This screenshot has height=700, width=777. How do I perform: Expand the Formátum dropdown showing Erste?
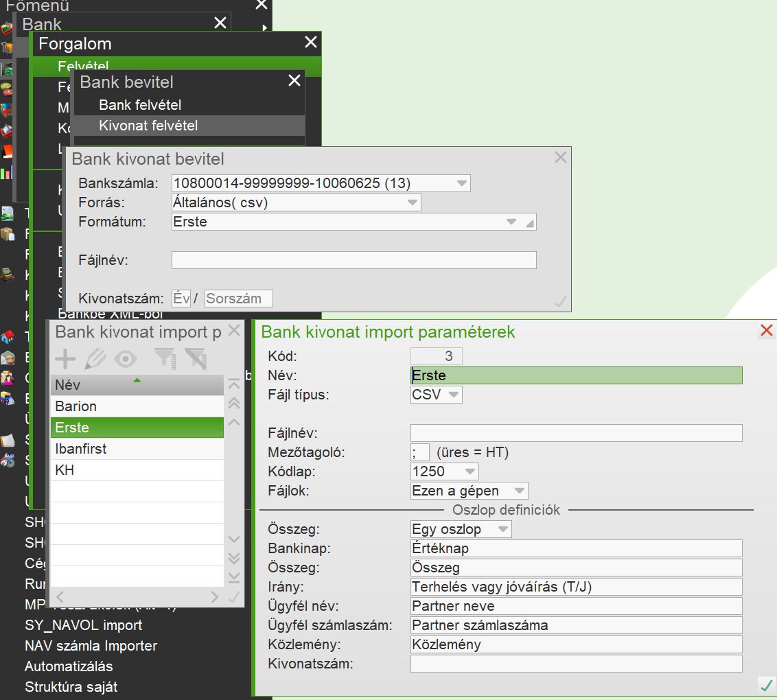(x=511, y=222)
